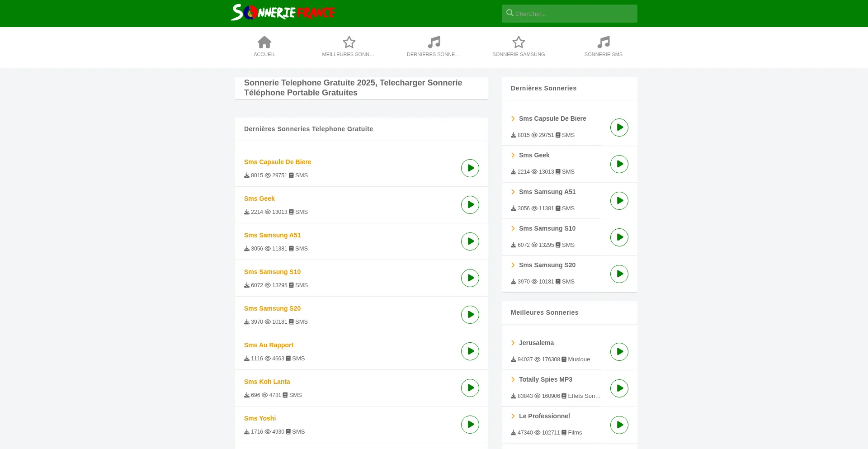Play Totally Spies MP3 in sidebar
Screen dimensions: 868x449
[619, 388]
